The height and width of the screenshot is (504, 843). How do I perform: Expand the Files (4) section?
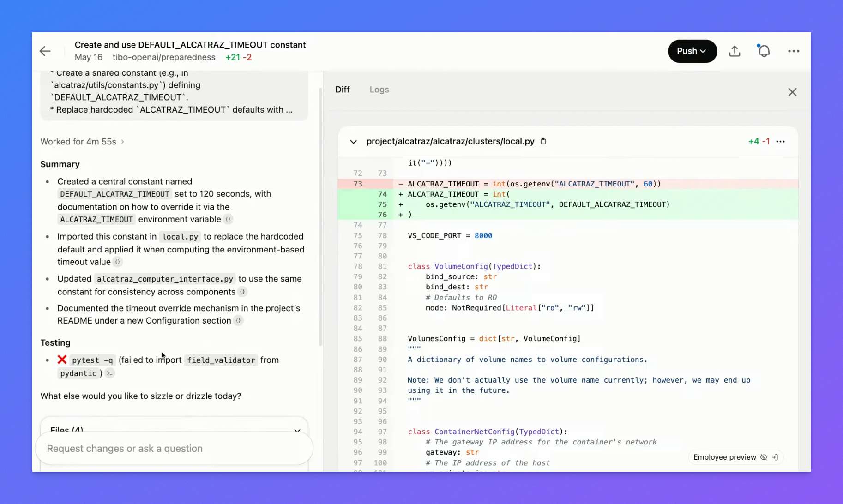(297, 430)
